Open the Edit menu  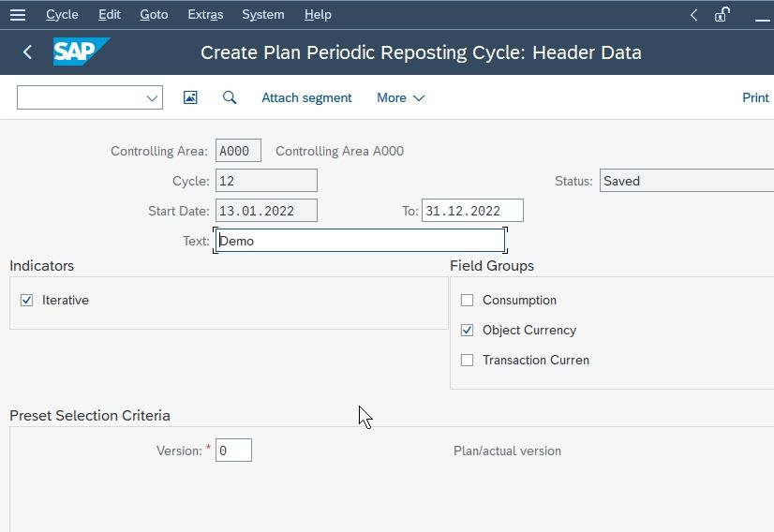pos(110,15)
